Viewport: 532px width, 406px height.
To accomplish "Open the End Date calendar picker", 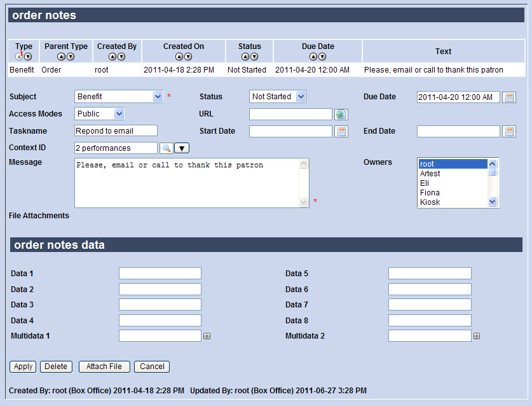I will coord(509,132).
